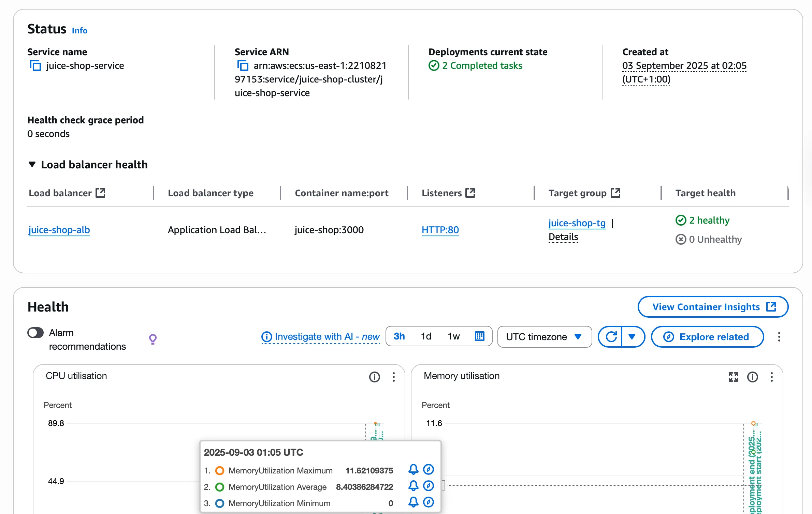Image resolution: width=812 pixels, height=514 pixels.
Task: Click MemoryUtilization Average green series marker
Action: (x=220, y=487)
